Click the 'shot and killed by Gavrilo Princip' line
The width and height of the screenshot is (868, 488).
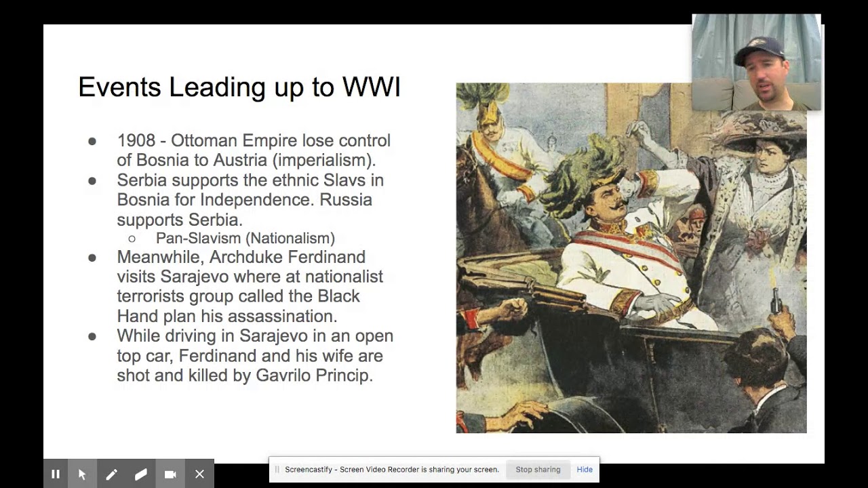(245, 375)
